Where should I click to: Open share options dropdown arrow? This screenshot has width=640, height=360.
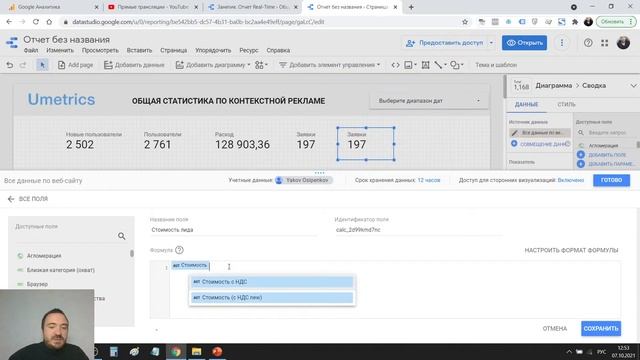[491, 43]
